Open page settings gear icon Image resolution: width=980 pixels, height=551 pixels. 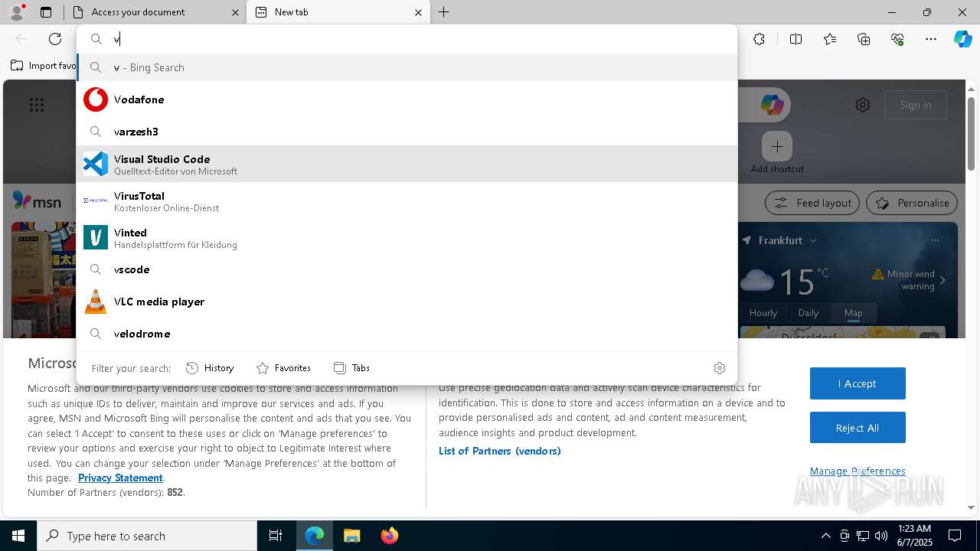pyautogui.click(x=863, y=105)
